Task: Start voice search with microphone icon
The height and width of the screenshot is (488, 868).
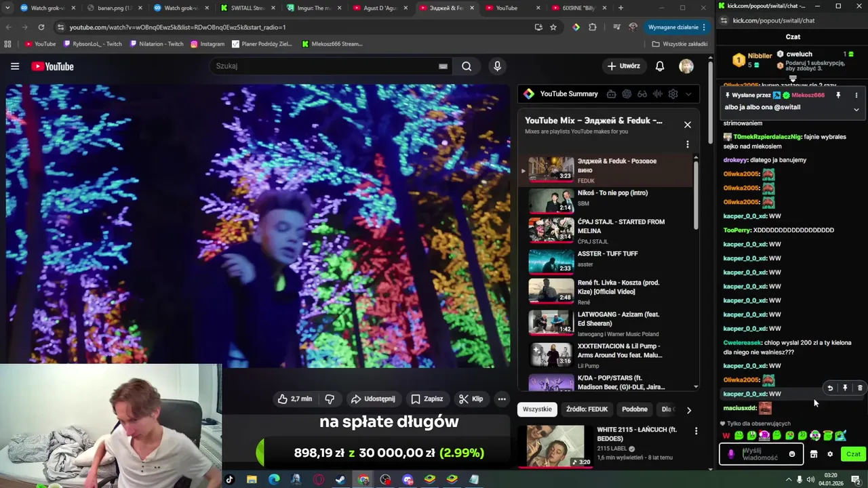Action: pyautogui.click(x=497, y=66)
